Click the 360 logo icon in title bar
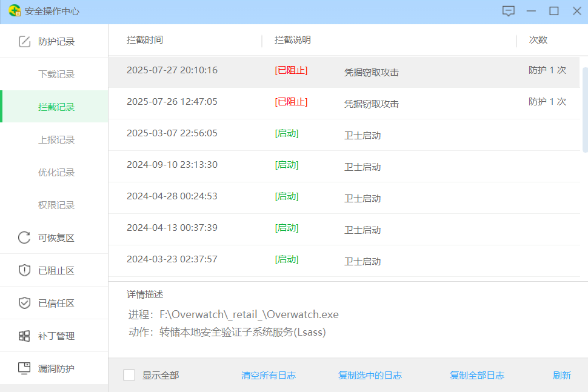The image size is (588, 392). click(14, 12)
